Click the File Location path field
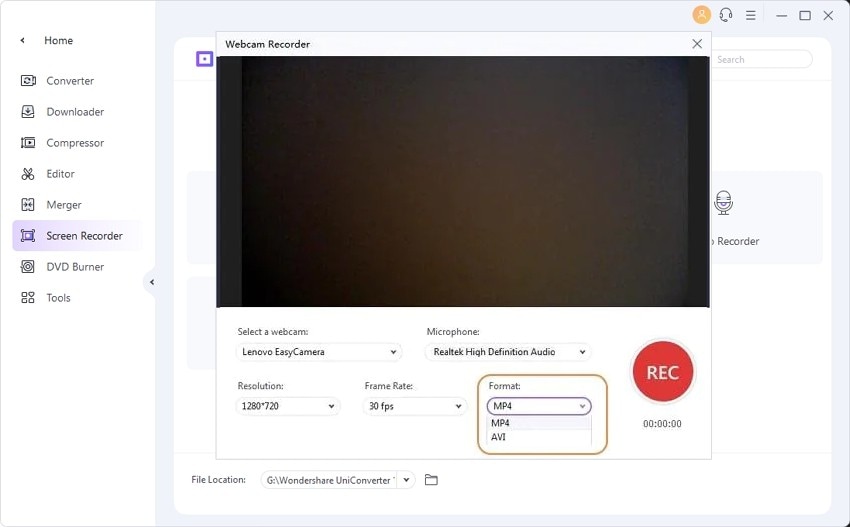The width and height of the screenshot is (850, 527). coord(330,480)
